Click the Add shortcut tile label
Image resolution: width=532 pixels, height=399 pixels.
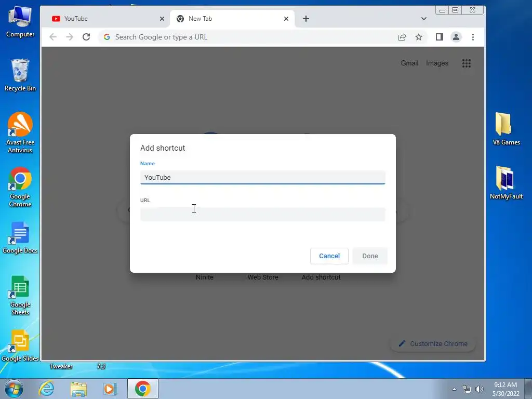321,277
